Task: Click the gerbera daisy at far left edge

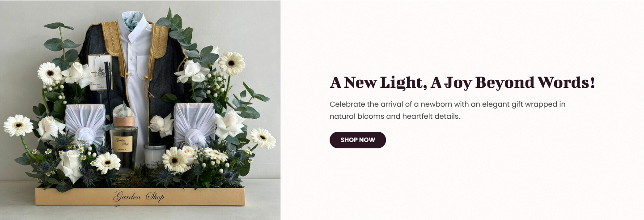Action: click(x=18, y=125)
